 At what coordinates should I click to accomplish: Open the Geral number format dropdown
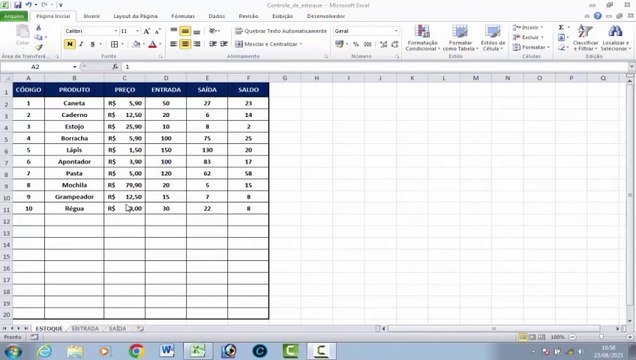pyautogui.click(x=396, y=31)
